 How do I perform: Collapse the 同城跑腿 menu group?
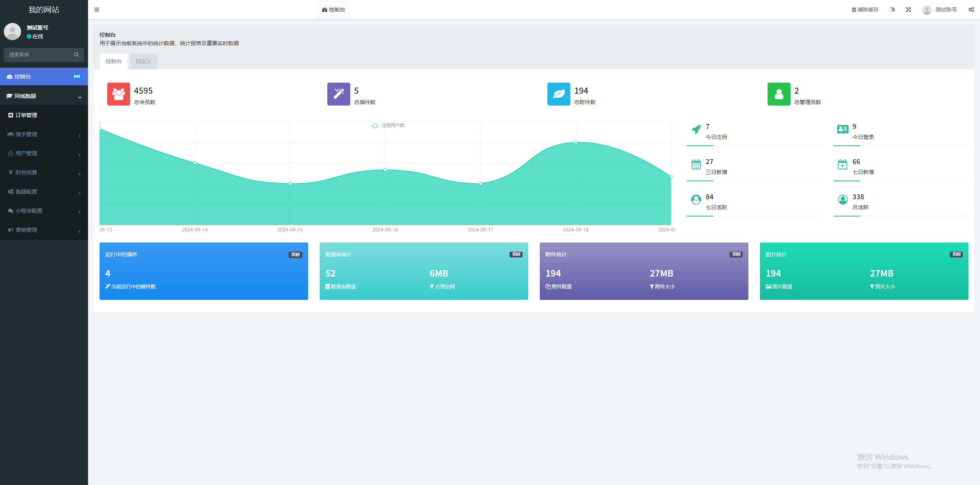pos(44,96)
